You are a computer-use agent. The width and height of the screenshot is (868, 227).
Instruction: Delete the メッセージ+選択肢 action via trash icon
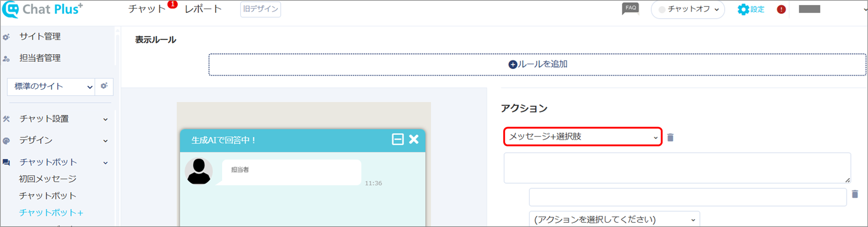click(x=670, y=137)
